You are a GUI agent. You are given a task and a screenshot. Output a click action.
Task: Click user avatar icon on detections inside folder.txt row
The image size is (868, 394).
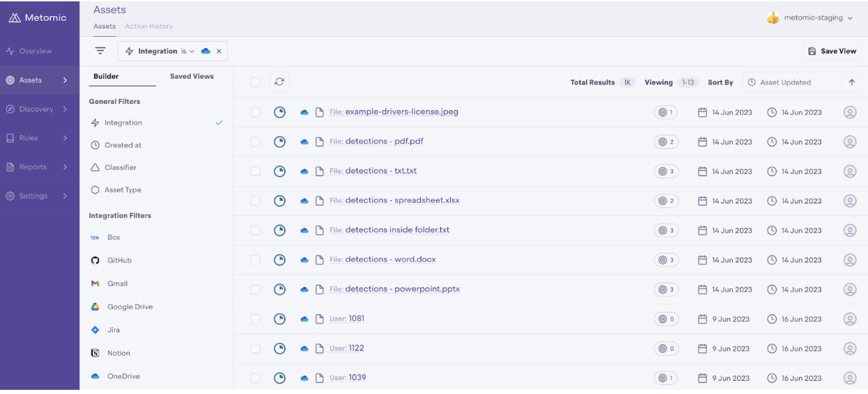[850, 230]
